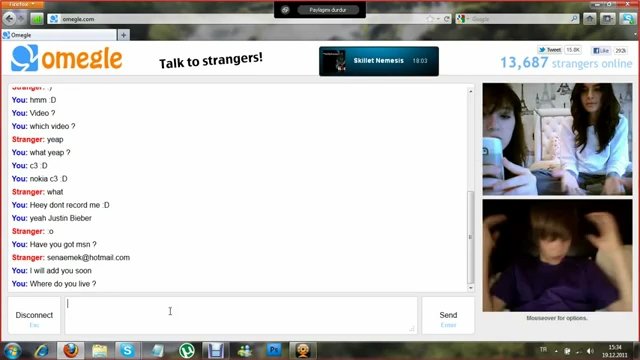This screenshot has width=640, height=360.
Task: Click the Disconnect button
Action: [x=34, y=316]
